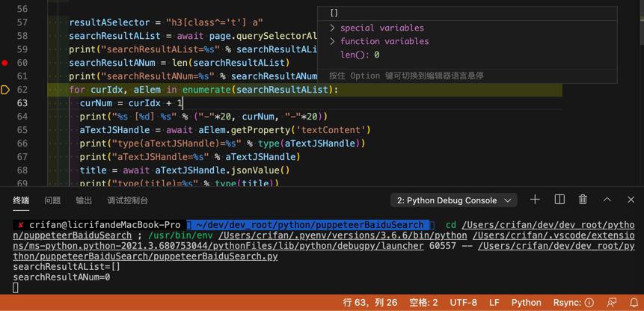Open the /usr/bin/env link in terminal
The height and width of the screenshot is (311, 644).
click(x=181, y=235)
